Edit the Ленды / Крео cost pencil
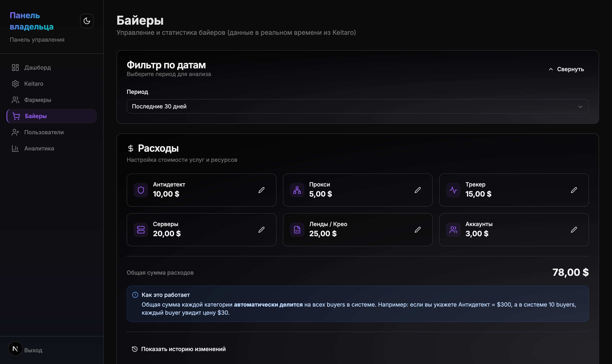 tap(418, 230)
